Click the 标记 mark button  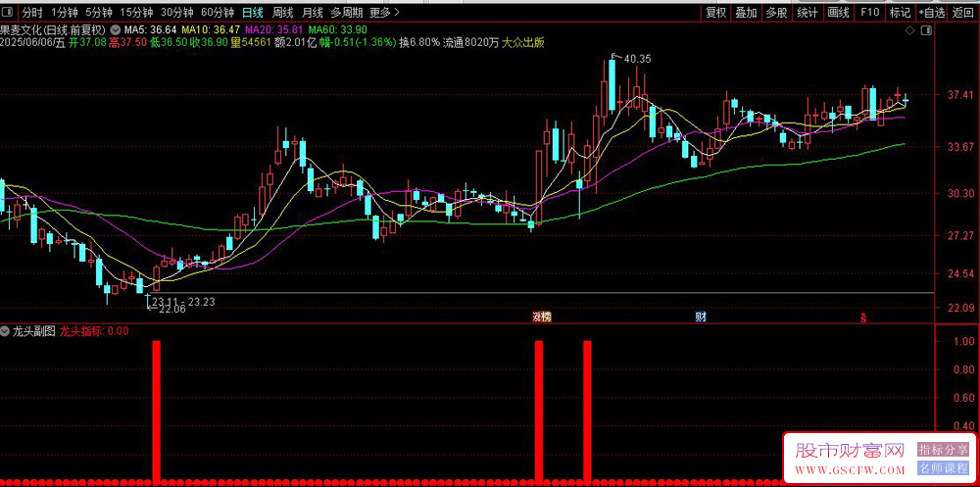[x=900, y=12]
